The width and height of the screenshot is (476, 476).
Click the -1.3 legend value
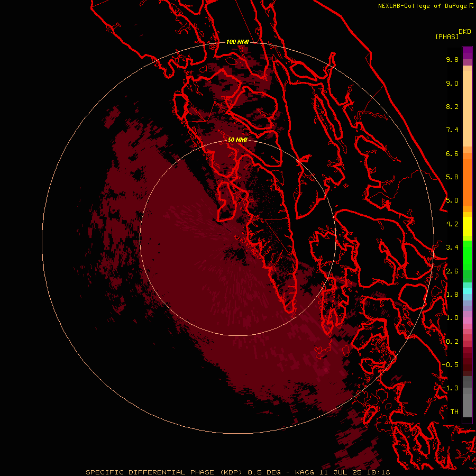(450, 388)
